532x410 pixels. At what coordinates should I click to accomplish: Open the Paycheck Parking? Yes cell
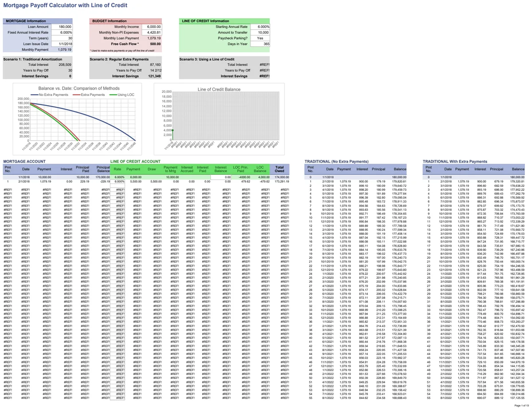[x=260, y=39]
